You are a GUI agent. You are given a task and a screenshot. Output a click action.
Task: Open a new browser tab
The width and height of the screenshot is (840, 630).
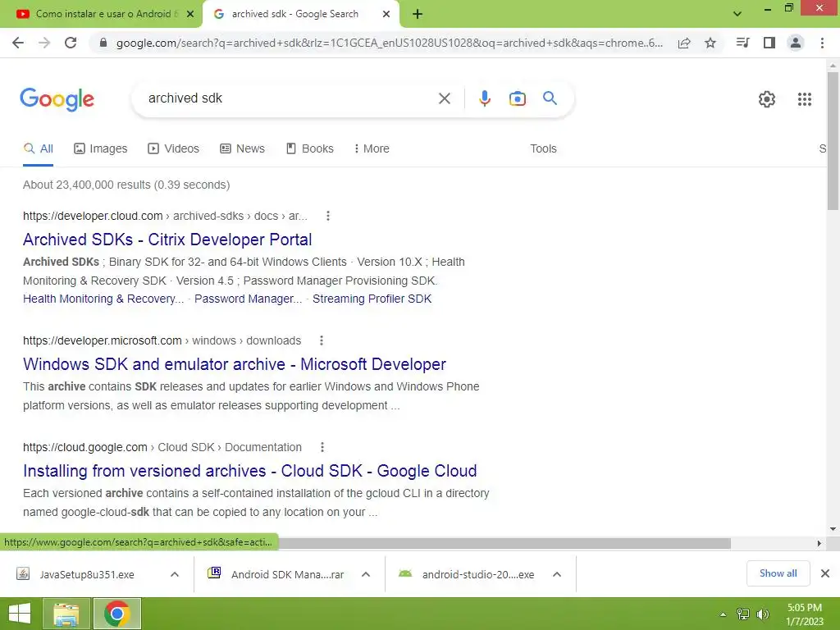(x=418, y=15)
